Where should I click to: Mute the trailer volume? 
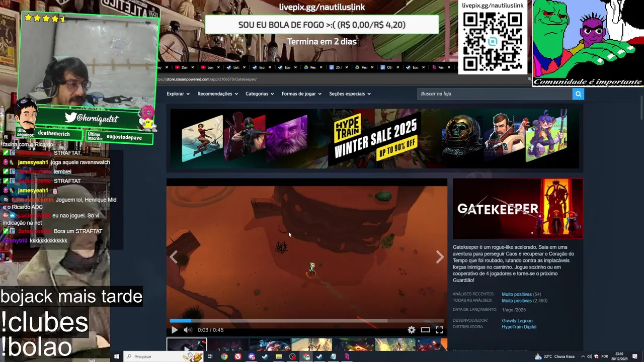pos(188,330)
